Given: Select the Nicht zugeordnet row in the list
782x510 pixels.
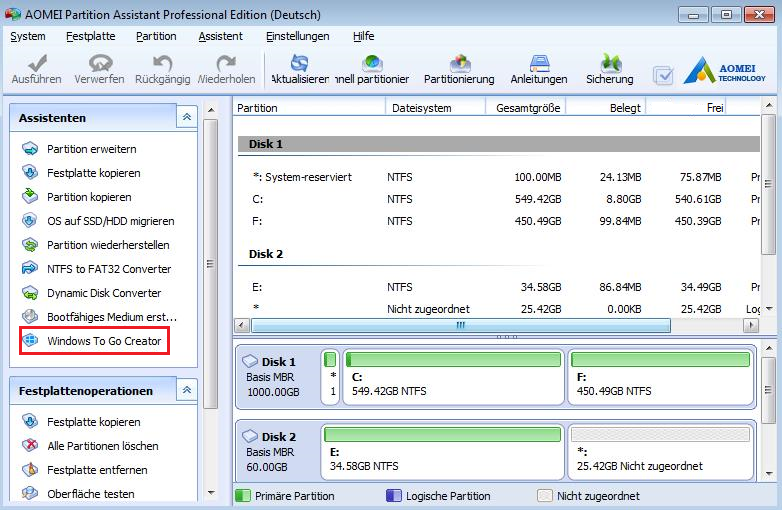Looking at the screenshot, I should click(x=499, y=309).
